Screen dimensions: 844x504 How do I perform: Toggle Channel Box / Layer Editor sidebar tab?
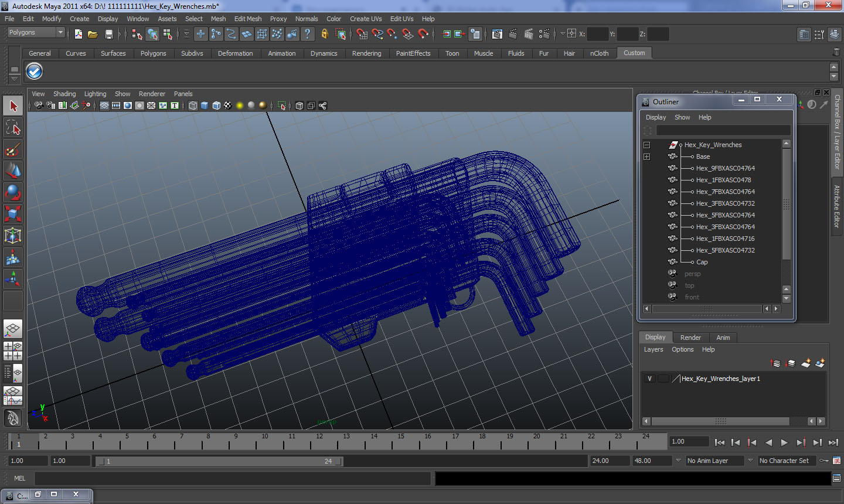(x=837, y=132)
